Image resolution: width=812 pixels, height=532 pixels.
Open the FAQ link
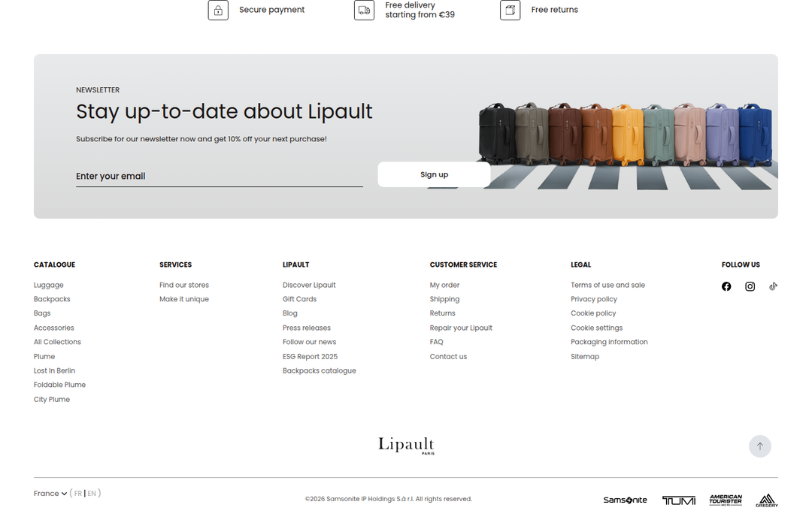437,342
